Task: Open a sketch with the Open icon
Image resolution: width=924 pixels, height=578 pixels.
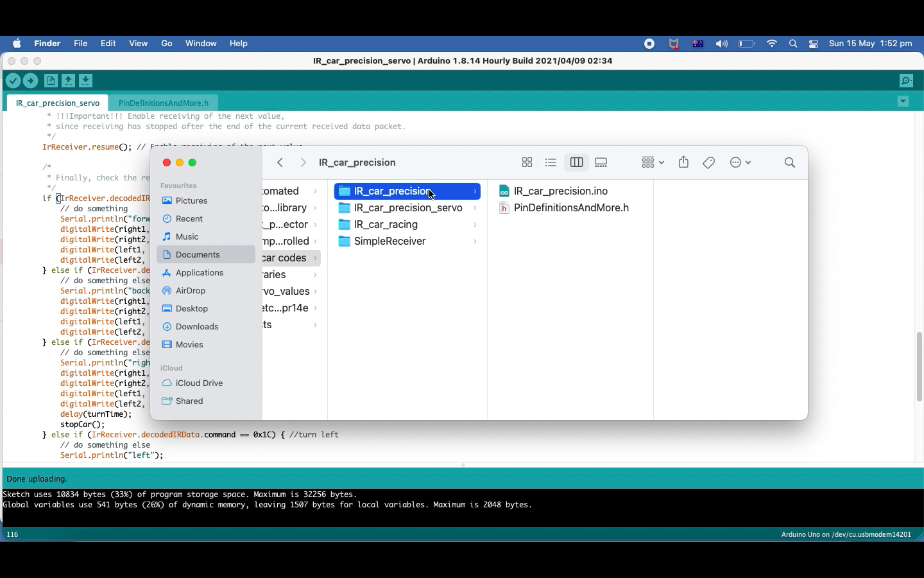Action: [68, 81]
